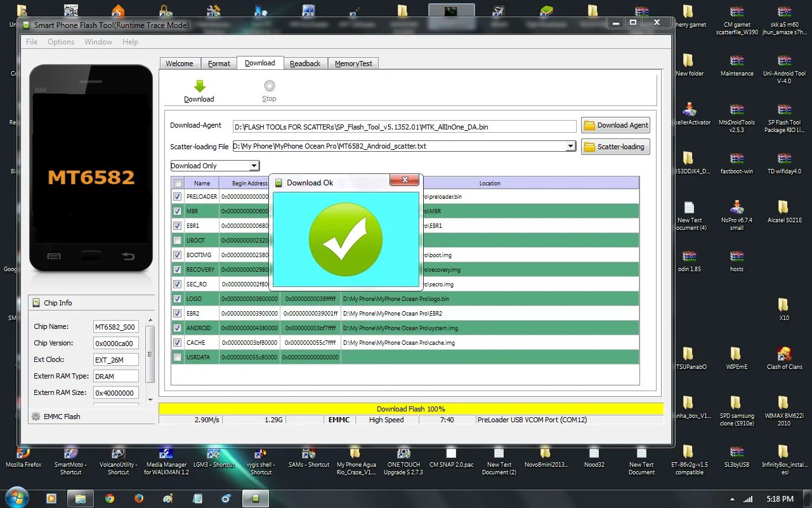Toggle the select-all checkbox in table header
The image size is (812, 508).
[x=178, y=184]
